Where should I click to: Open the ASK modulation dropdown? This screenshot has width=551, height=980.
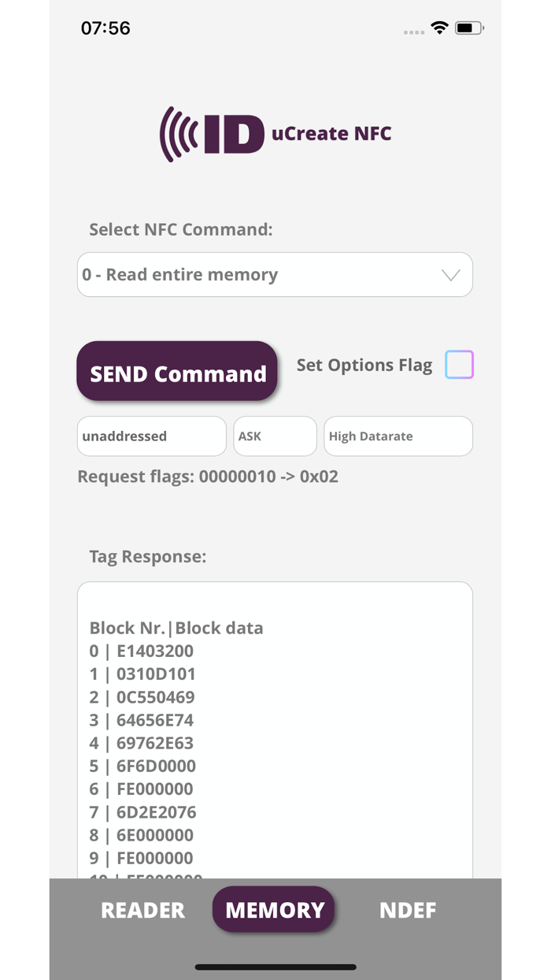coord(275,436)
